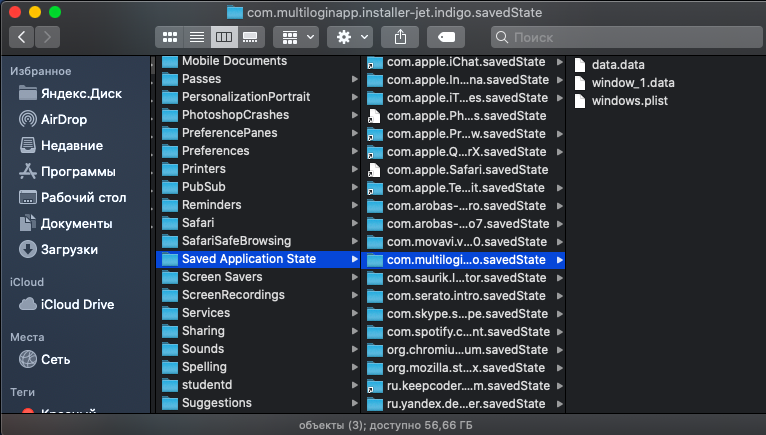766x435 pixels.
Task: Expand the PubSub folder arrow
Action: pyautogui.click(x=355, y=187)
